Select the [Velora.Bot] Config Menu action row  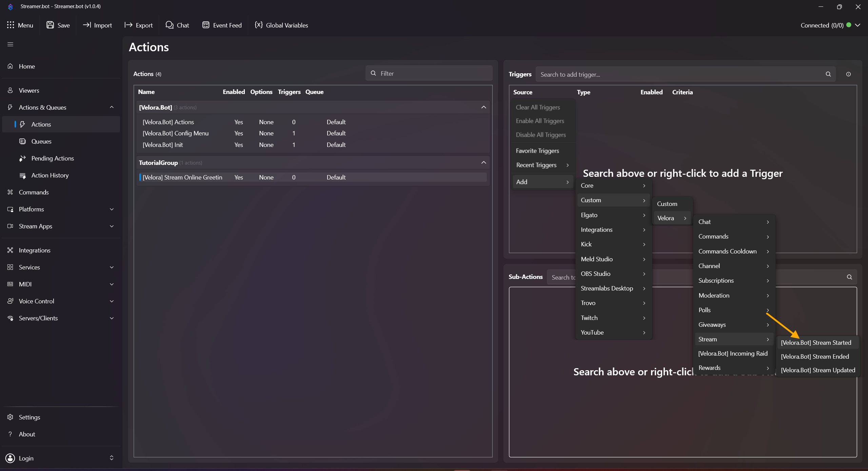pos(176,133)
